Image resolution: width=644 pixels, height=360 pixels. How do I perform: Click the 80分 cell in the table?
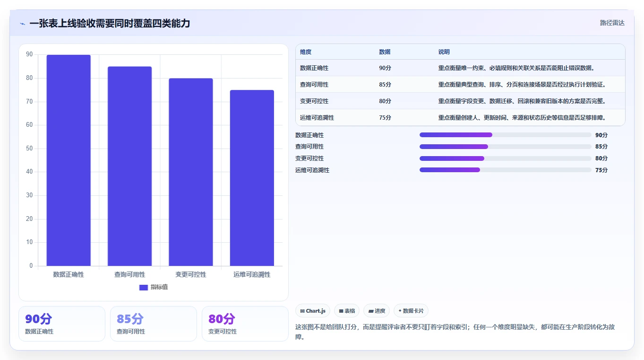tap(385, 101)
